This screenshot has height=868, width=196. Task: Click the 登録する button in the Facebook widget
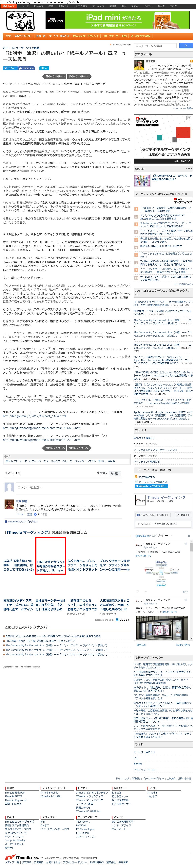pos(183,515)
